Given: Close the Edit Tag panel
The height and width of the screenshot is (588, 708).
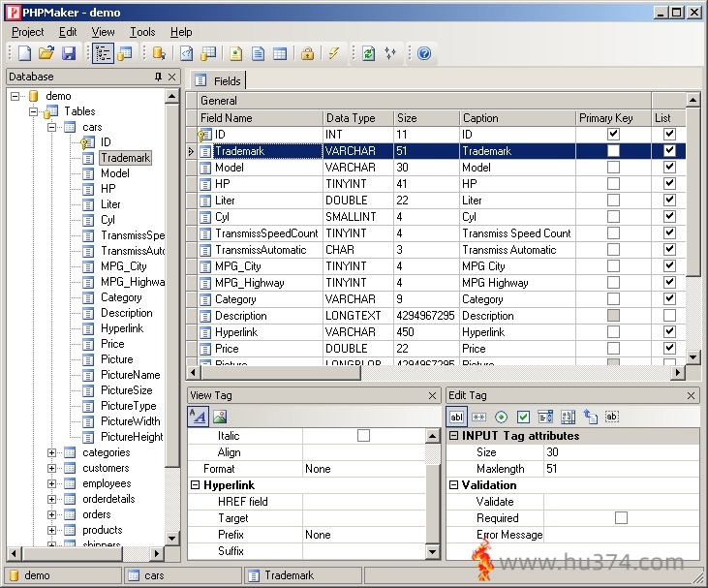Looking at the screenshot, I should (691, 395).
